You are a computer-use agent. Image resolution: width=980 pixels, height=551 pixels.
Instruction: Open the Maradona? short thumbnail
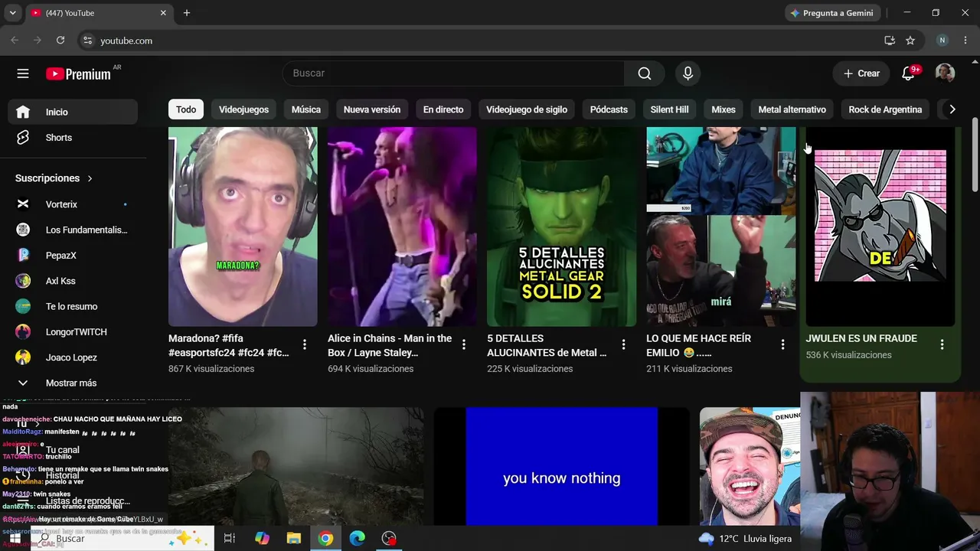(243, 227)
